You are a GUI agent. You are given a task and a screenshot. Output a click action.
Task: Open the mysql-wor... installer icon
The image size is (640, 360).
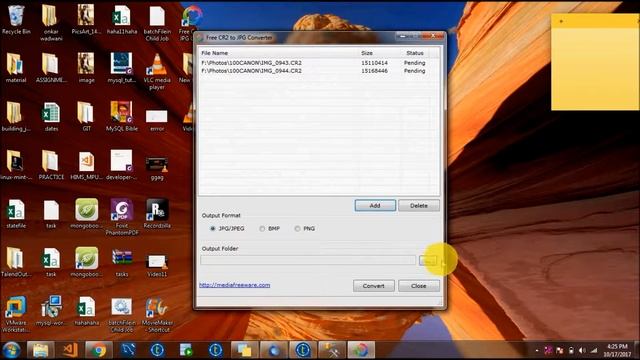[51, 310]
